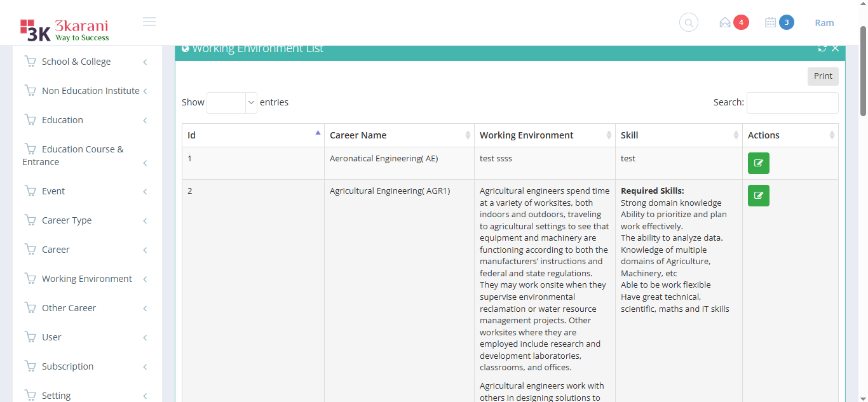
Task: Close the Working Environment List panel
Action: 835,49
